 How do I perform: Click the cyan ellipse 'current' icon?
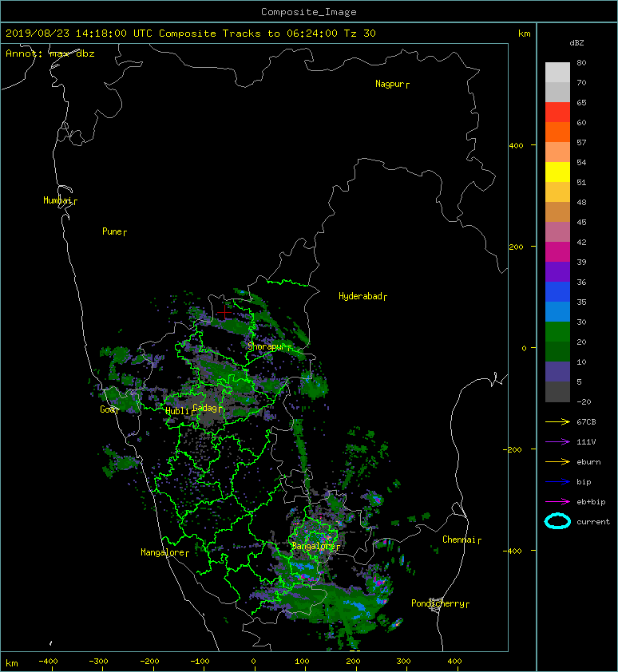557,521
